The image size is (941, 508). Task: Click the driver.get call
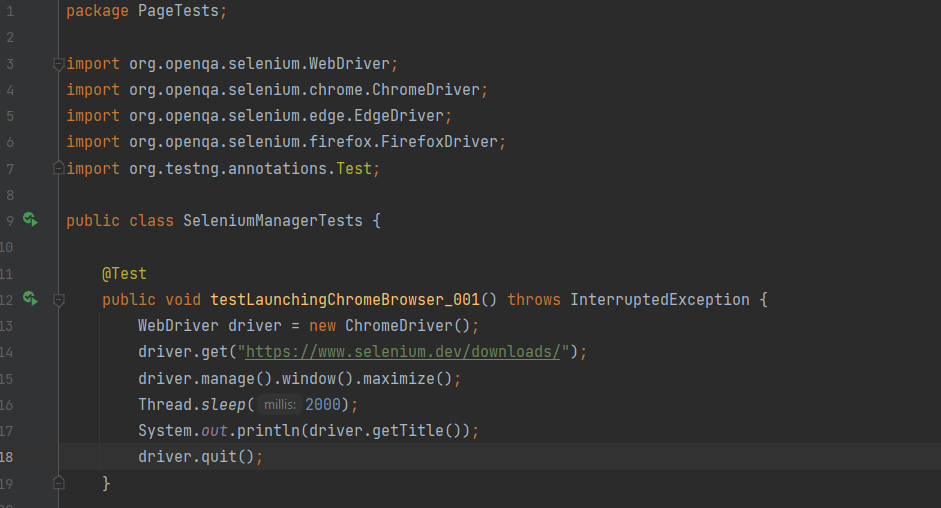point(362,352)
